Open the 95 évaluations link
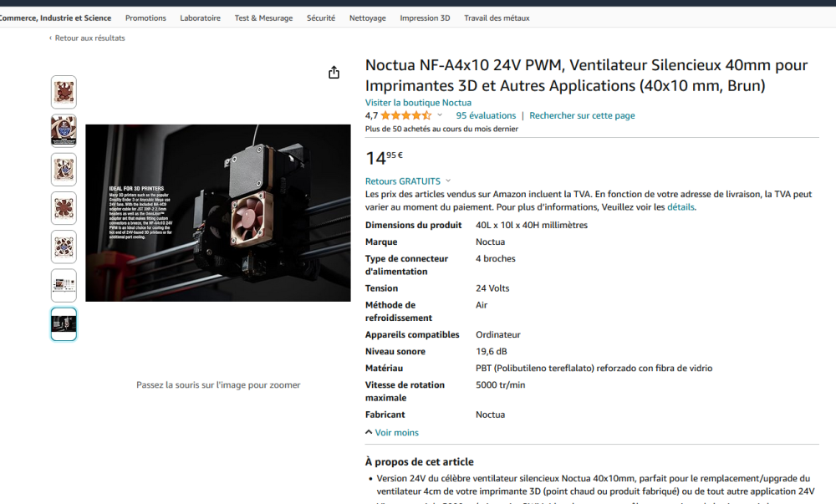This screenshot has width=836, height=504. pos(486,115)
